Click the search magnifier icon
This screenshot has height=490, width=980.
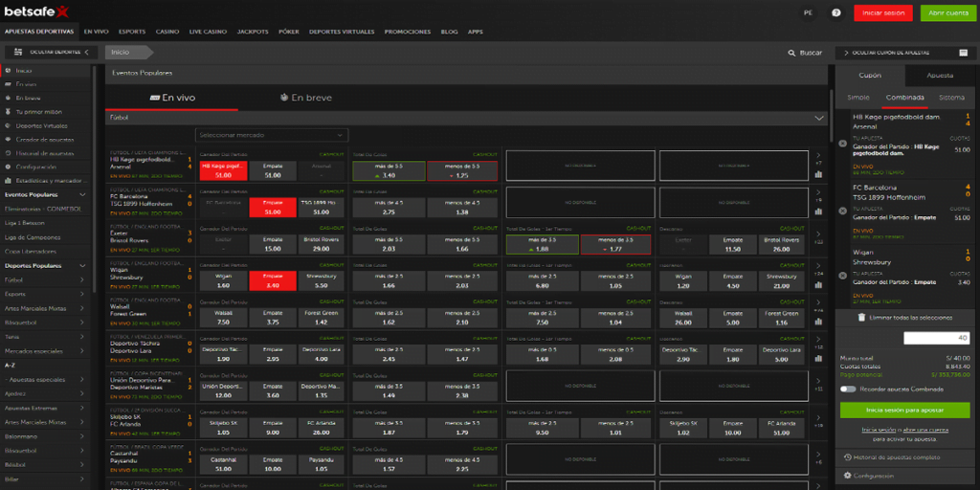791,53
